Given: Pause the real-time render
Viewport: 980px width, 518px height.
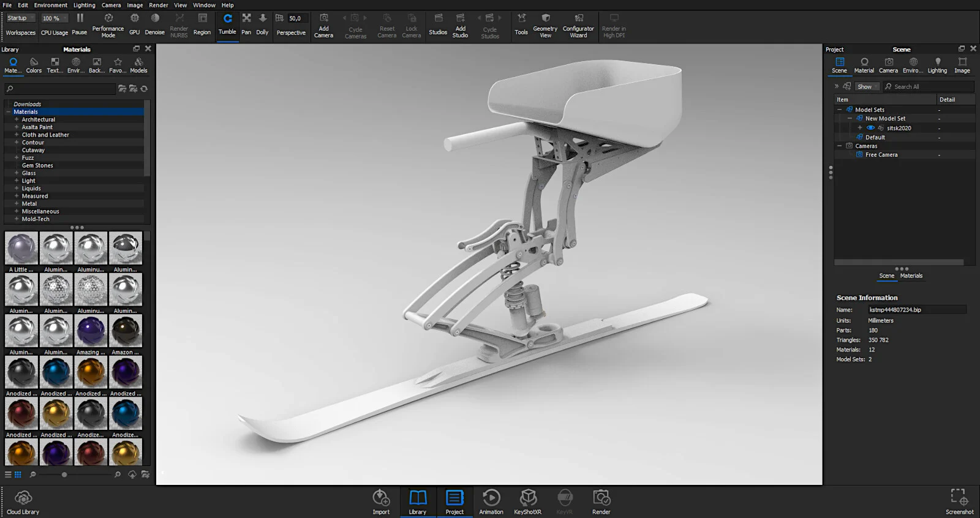Looking at the screenshot, I should (80, 24).
